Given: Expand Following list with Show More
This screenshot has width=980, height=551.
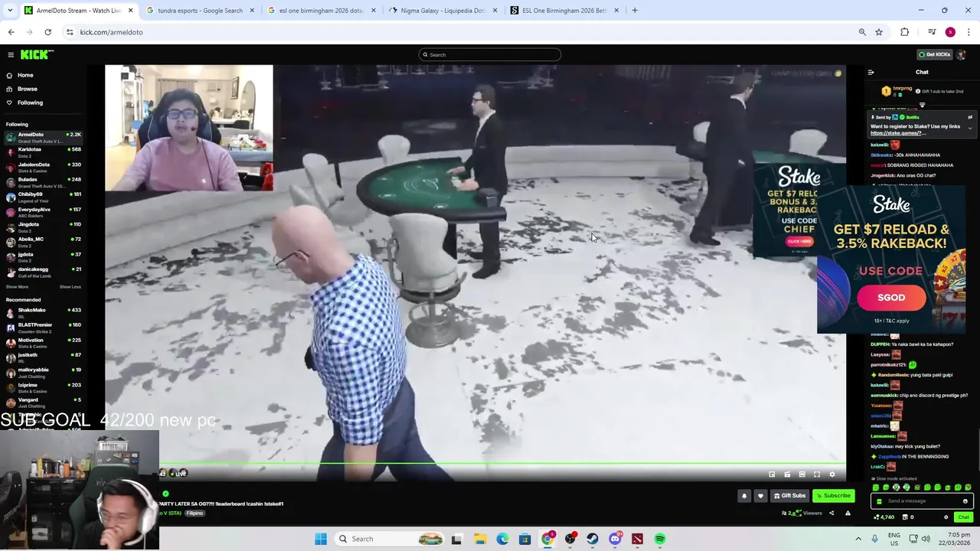Looking at the screenshot, I should click(17, 287).
